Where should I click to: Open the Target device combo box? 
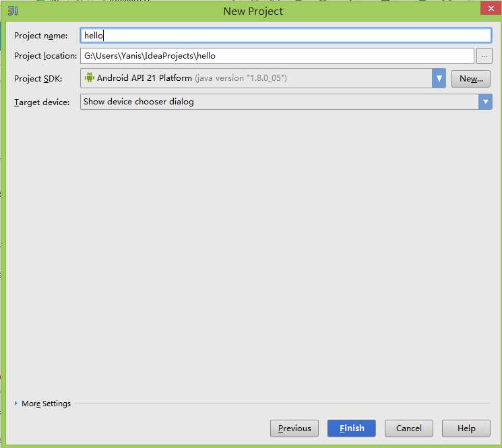click(x=286, y=102)
